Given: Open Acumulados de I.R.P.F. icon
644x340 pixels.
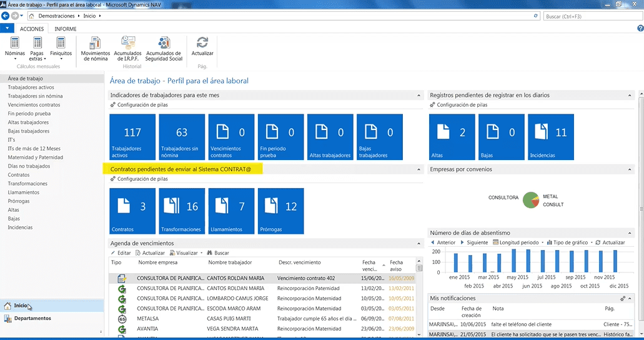Looking at the screenshot, I should click(x=127, y=49).
